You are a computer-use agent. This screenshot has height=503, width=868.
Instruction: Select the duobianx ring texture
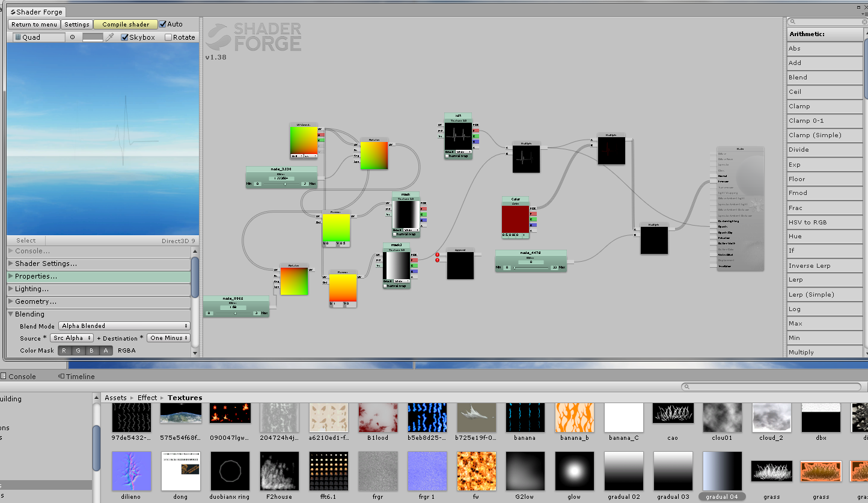coord(230,471)
